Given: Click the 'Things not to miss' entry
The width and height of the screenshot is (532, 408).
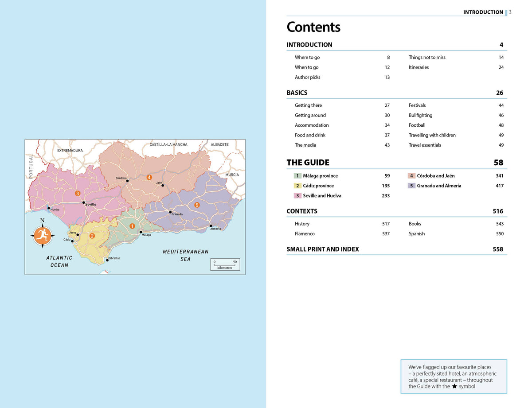Looking at the screenshot, I should [427, 58].
